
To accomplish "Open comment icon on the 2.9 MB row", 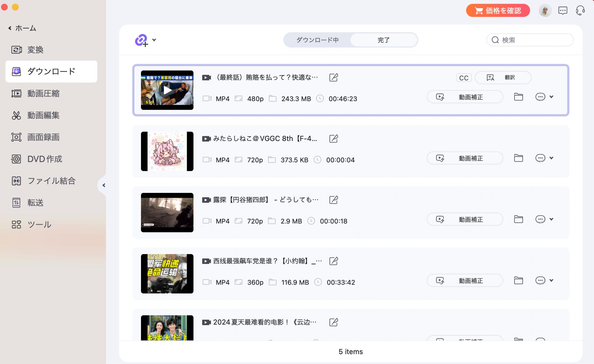I will point(540,219).
